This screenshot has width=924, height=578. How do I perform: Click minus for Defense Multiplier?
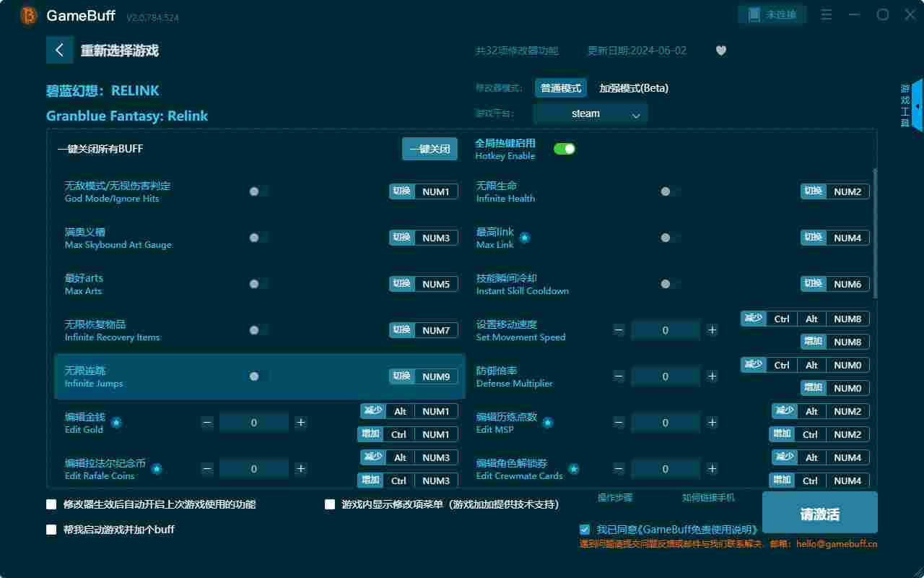tap(619, 376)
